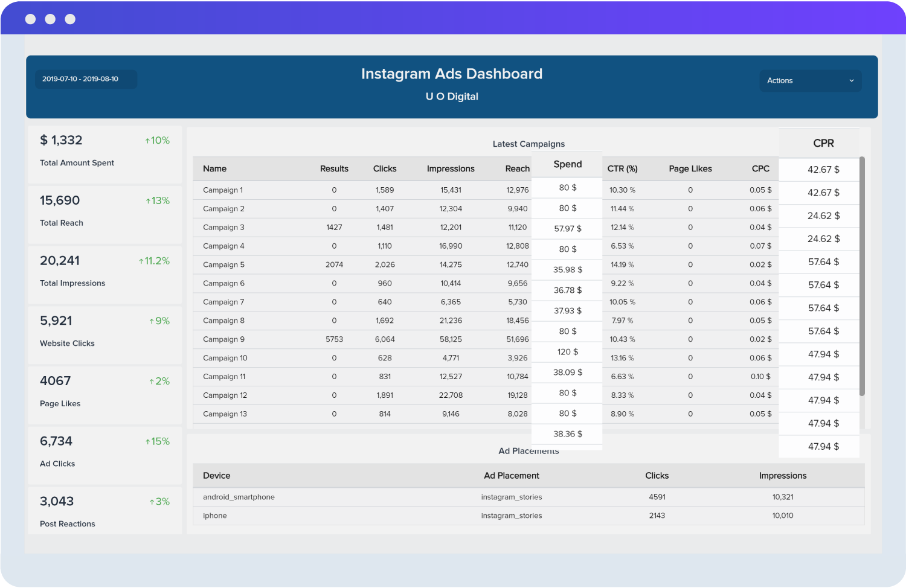Screen dimensions: 906x588
Task: Click the 15% increase indicator for Ad Clicks
Action: tap(157, 442)
